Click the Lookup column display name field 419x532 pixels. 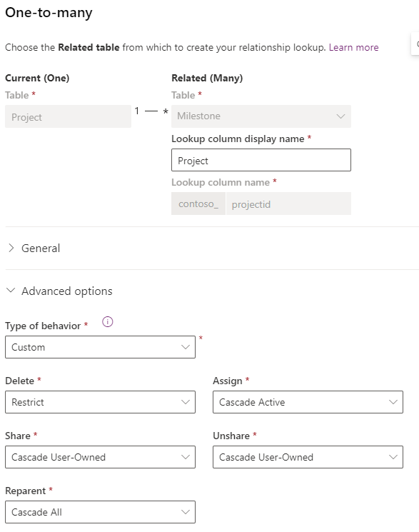[261, 160]
